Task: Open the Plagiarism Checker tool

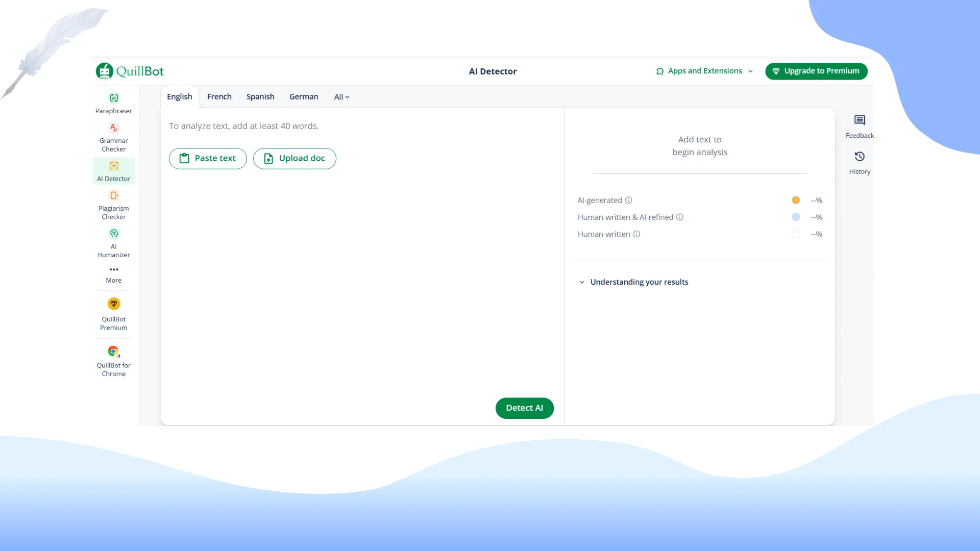Action: click(x=113, y=204)
